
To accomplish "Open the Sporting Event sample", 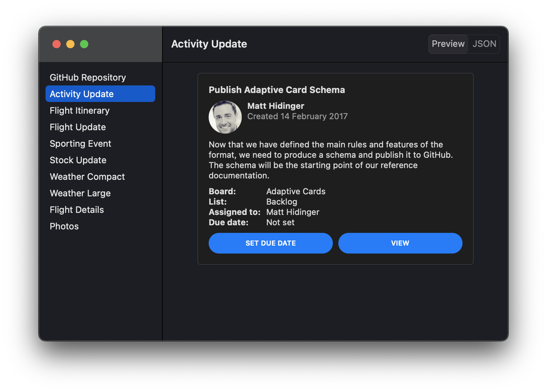I will tap(100, 144).
